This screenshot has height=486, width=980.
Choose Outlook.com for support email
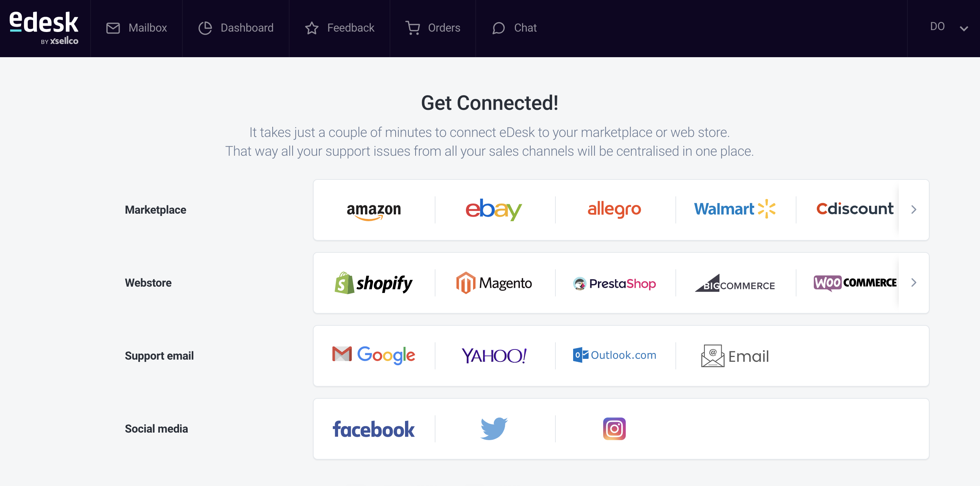[614, 355]
